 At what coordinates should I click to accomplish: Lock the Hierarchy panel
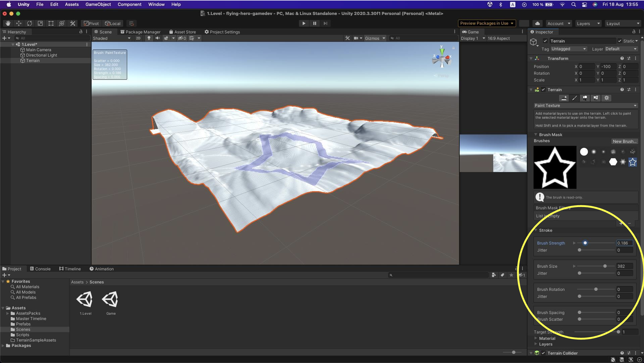81,32
